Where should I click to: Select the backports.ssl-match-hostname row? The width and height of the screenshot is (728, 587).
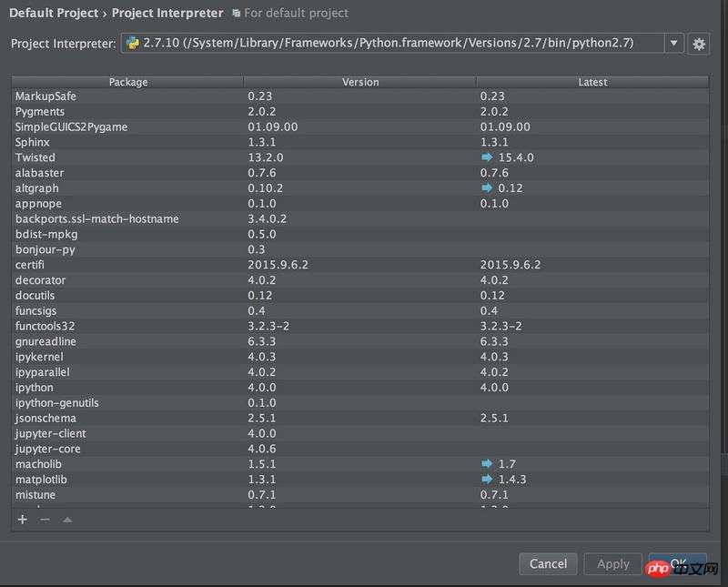point(360,218)
